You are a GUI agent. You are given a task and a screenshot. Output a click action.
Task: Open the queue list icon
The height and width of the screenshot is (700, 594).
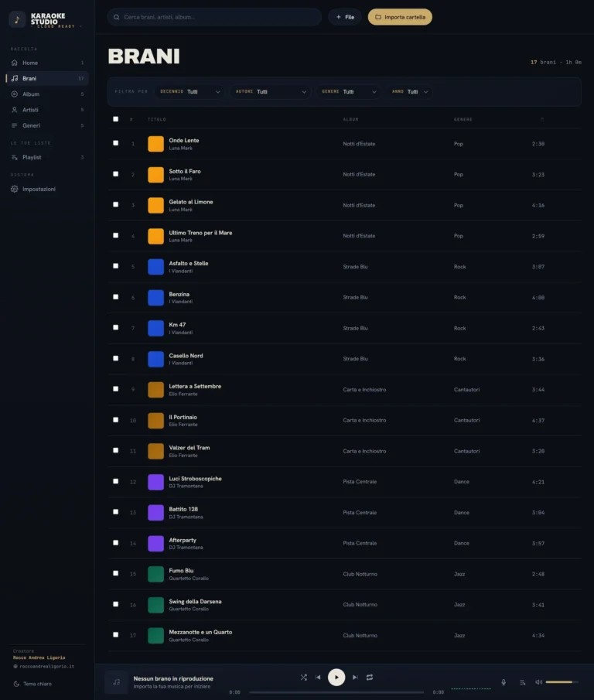click(522, 682)
